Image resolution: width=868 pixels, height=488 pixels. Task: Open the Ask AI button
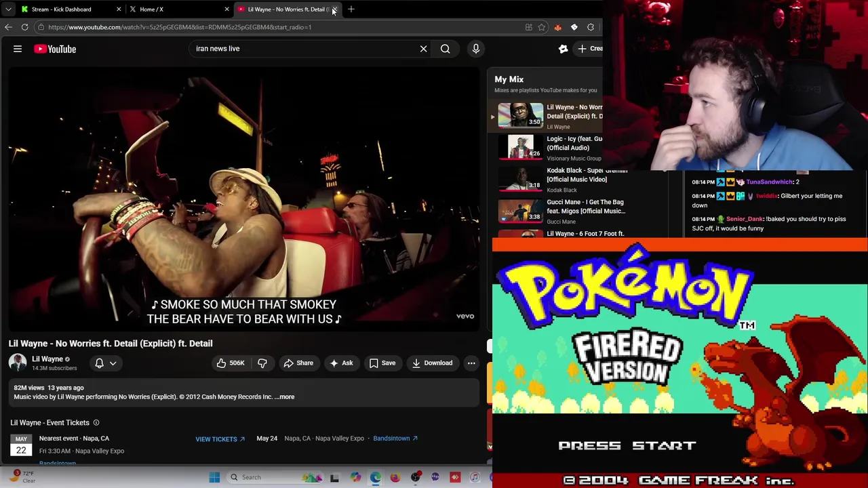pos(341,363)
